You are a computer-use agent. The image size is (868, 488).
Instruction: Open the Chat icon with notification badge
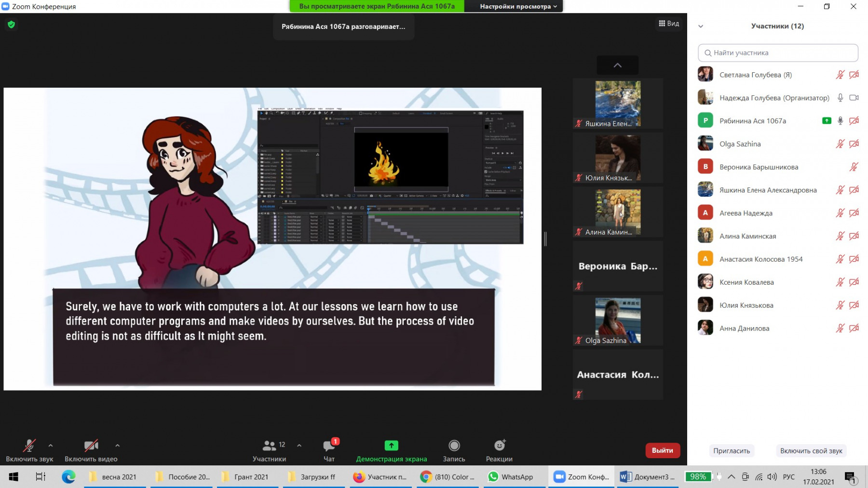pos(329,446)
